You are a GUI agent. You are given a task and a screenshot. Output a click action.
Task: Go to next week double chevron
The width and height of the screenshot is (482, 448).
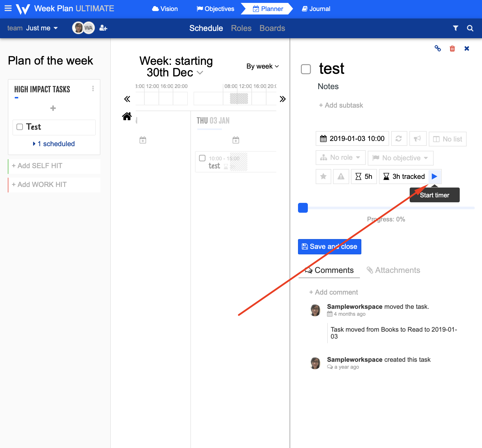point(283,99)
